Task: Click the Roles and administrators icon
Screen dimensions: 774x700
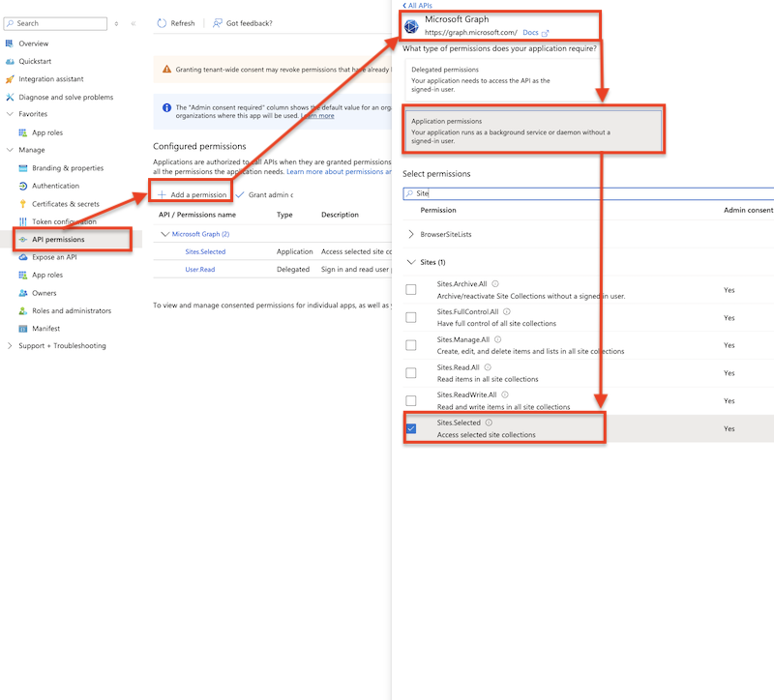Action: click(x=22, y=310)
